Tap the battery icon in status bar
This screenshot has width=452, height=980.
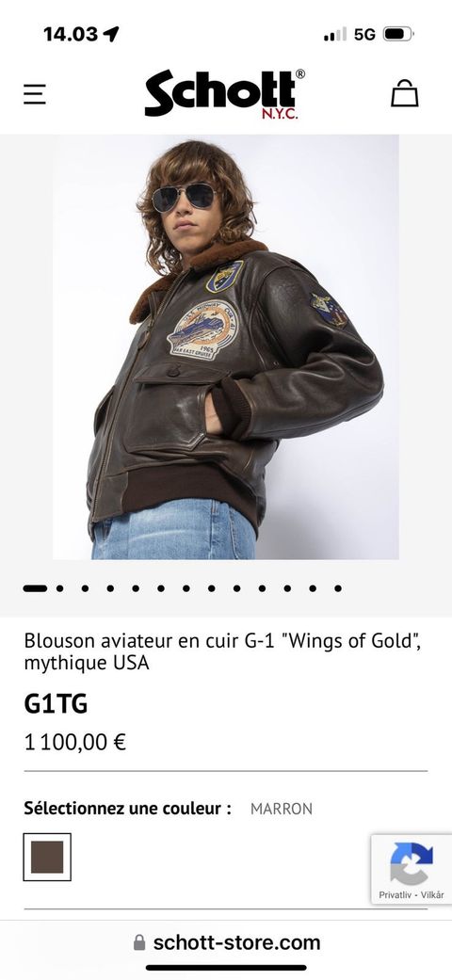coord(397,34)
